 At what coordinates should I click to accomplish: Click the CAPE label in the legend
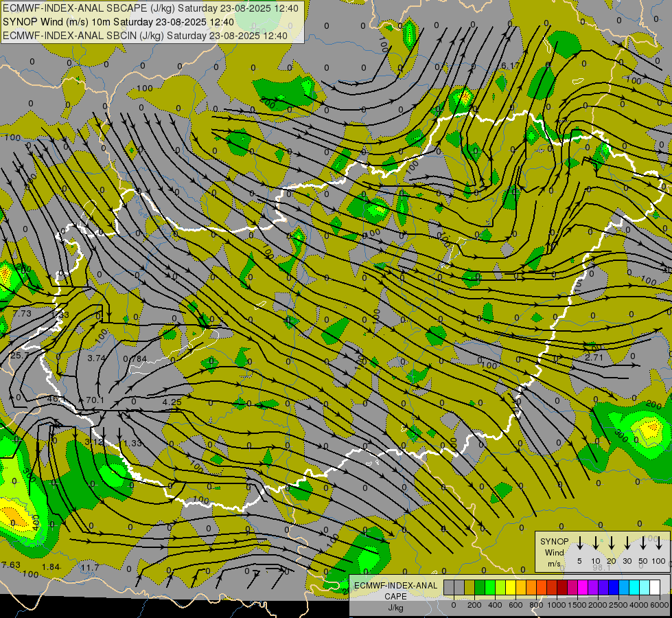pos(395,597)
